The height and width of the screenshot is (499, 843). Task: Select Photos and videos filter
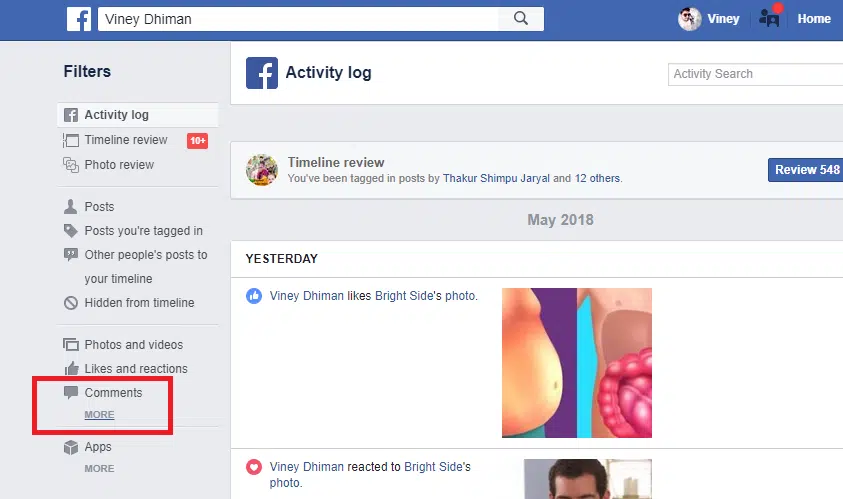(133, 344)
